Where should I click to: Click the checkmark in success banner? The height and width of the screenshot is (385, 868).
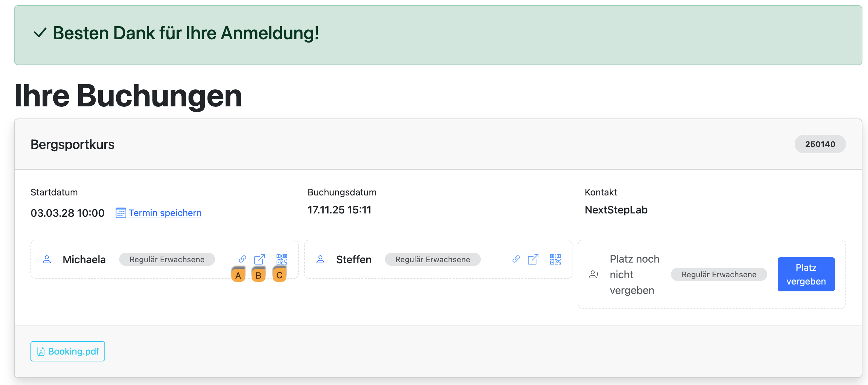point(40,33)
